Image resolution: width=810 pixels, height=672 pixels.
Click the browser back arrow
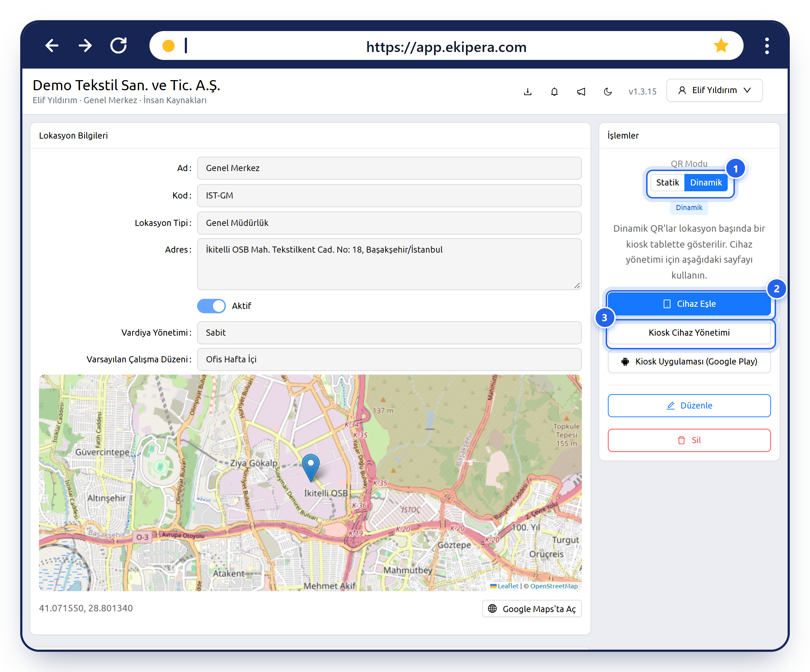[x=52, y=45]
